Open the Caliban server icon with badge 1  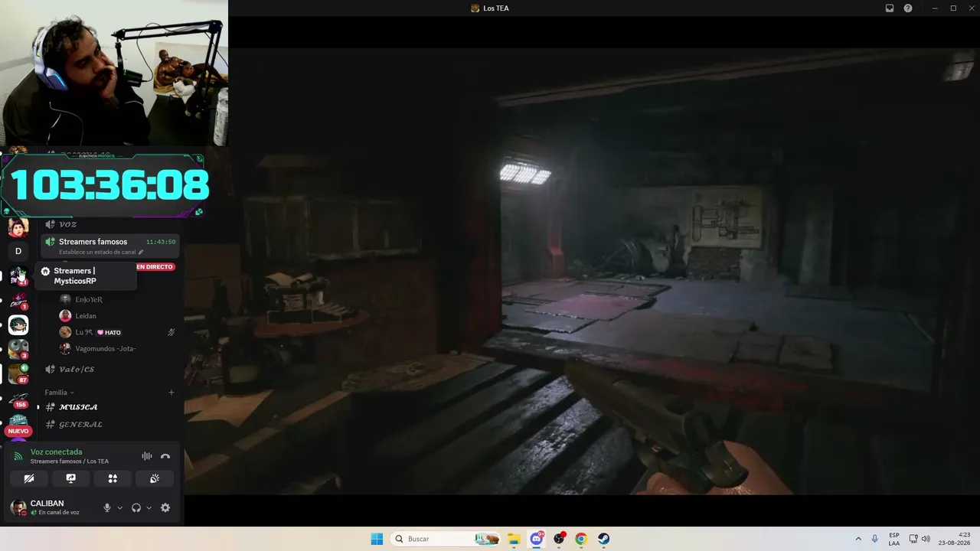tap(18, 300)
